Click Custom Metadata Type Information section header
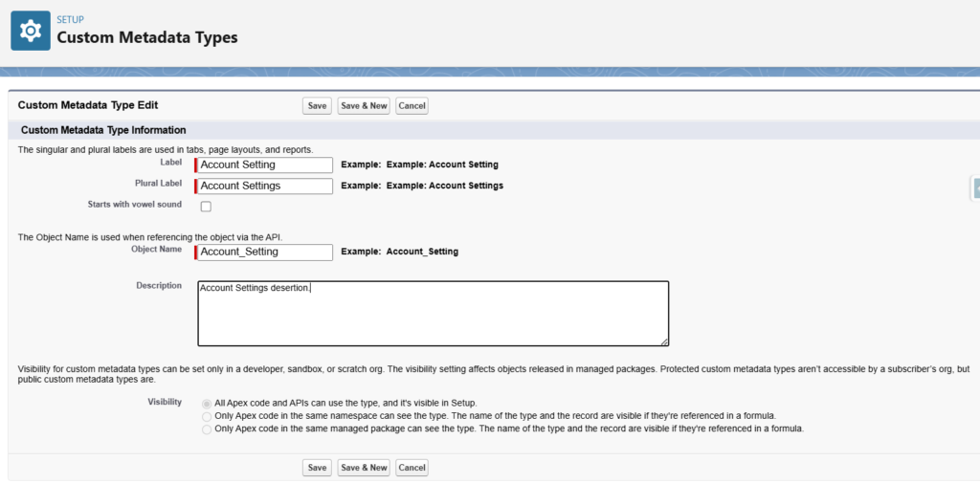The height and width of the screenshot is (484, 980). point(103,130)
